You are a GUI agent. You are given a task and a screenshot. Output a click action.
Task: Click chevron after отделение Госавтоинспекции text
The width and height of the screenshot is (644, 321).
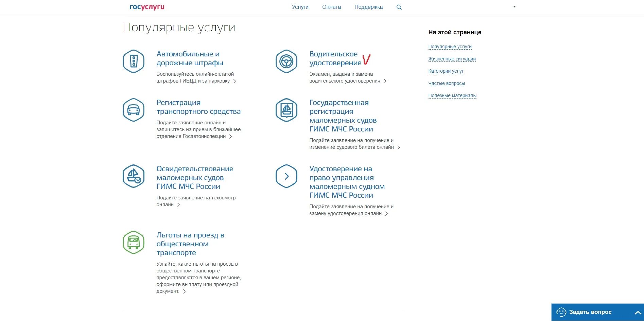(x=230, y=137)
